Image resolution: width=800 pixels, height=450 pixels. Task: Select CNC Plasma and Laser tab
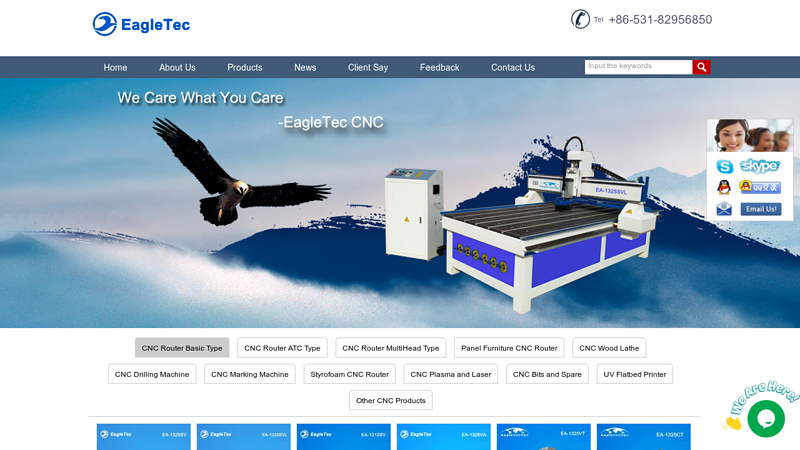click(451, 374)
